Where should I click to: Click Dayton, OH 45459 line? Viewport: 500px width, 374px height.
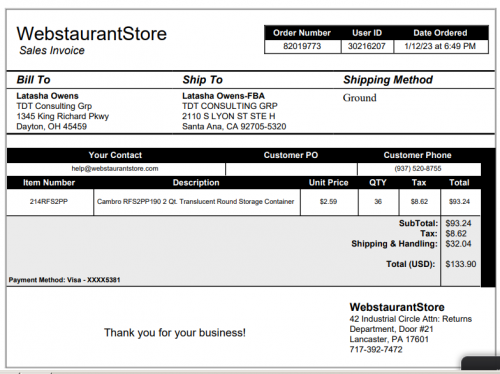(x=52, y=127)
